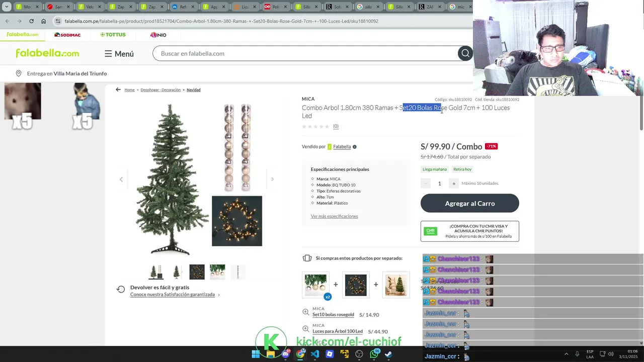This screenshot has width=644, height=362.
Task: Click the taskbar microphone icon
Action: pos(577,354)
